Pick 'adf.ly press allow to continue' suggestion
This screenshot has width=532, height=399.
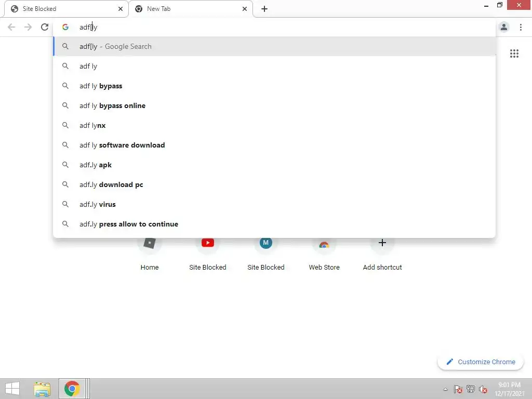point(274,224)
